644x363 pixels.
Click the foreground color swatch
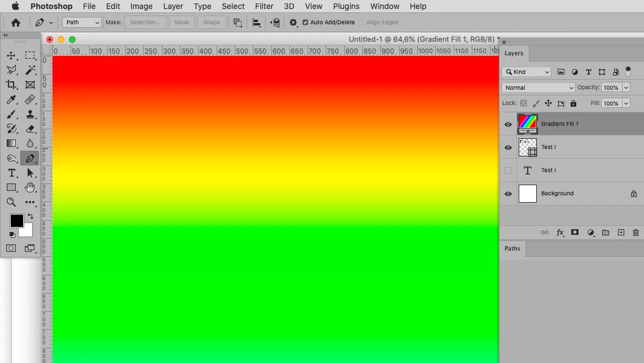(x=17, y=221)
